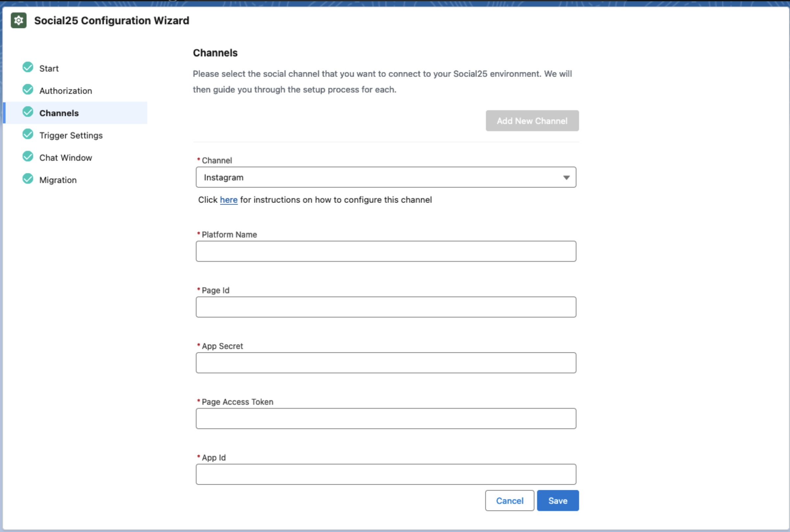Viewport: 790px width, 532px height.
Task: Click the Social25 gear logo icon
Action: (19, 20)
